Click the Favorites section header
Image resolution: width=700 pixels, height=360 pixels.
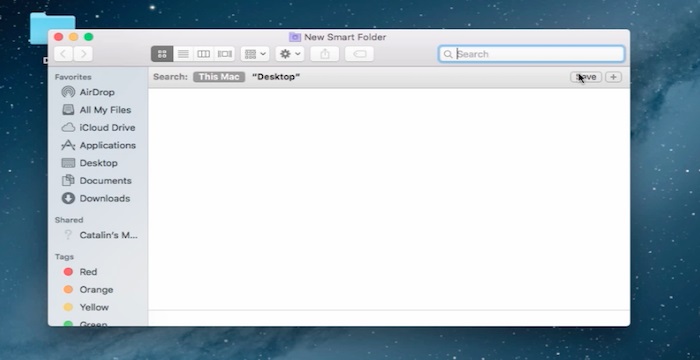(x=73, y=77)
